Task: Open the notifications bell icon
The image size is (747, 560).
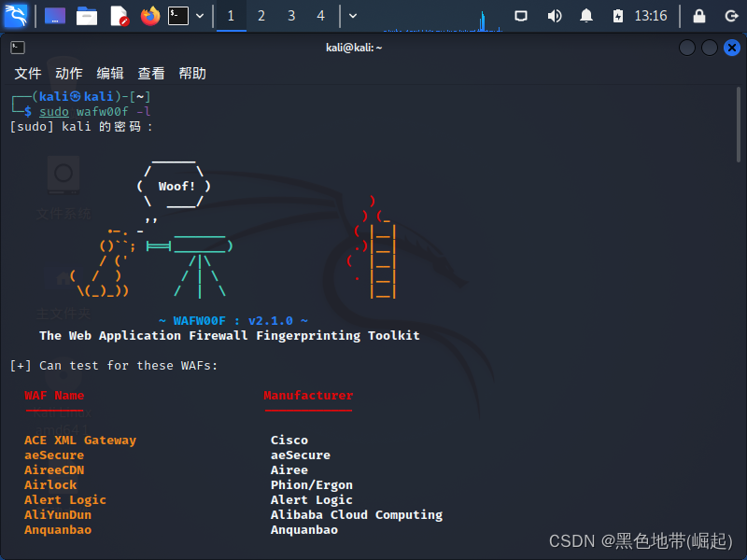Action: [x=586, y=16]
